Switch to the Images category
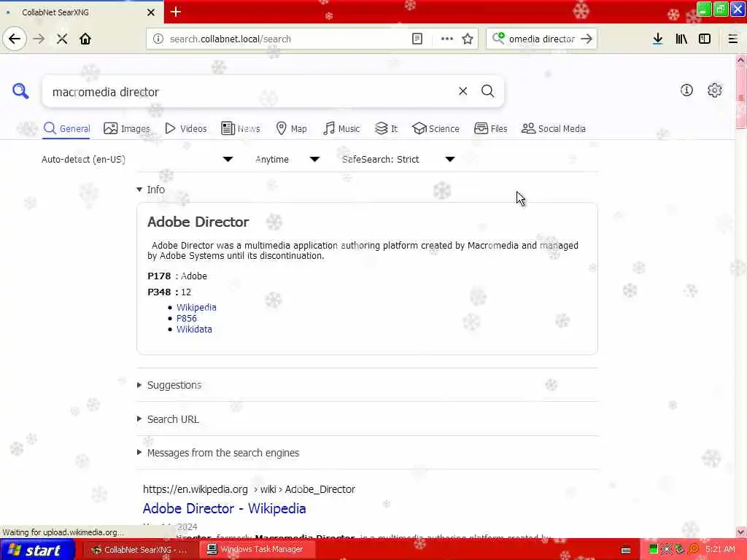 click(127, 128)
